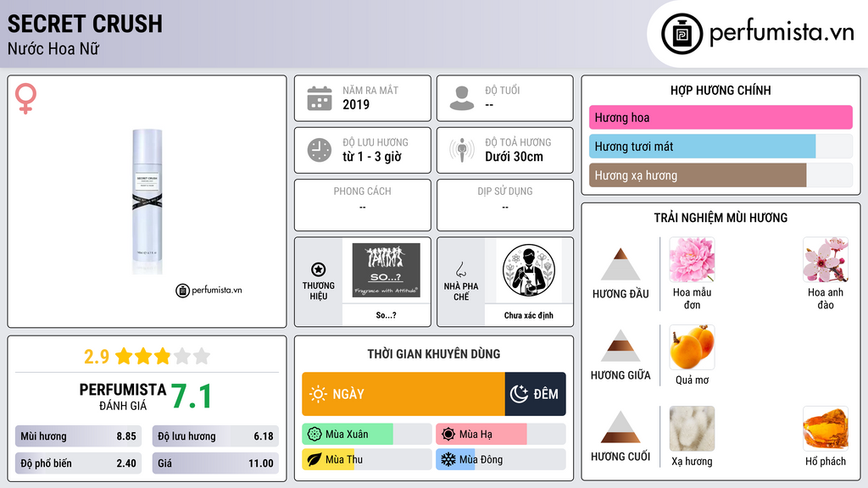The height and width of the screenshot is (488, 868).
Task: Click the HỢP HƯƠNG CHÍNH heading
Action: point(721,90)
